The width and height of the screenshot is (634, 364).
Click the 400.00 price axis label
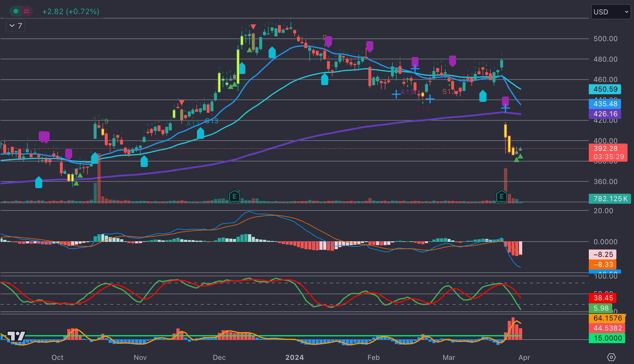tap(606, 141)
